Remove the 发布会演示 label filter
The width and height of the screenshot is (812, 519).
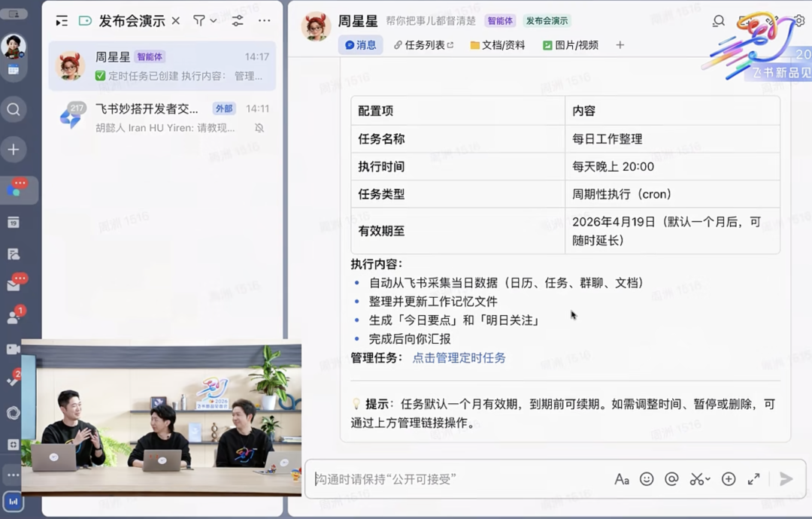click(x=176, y=21)
